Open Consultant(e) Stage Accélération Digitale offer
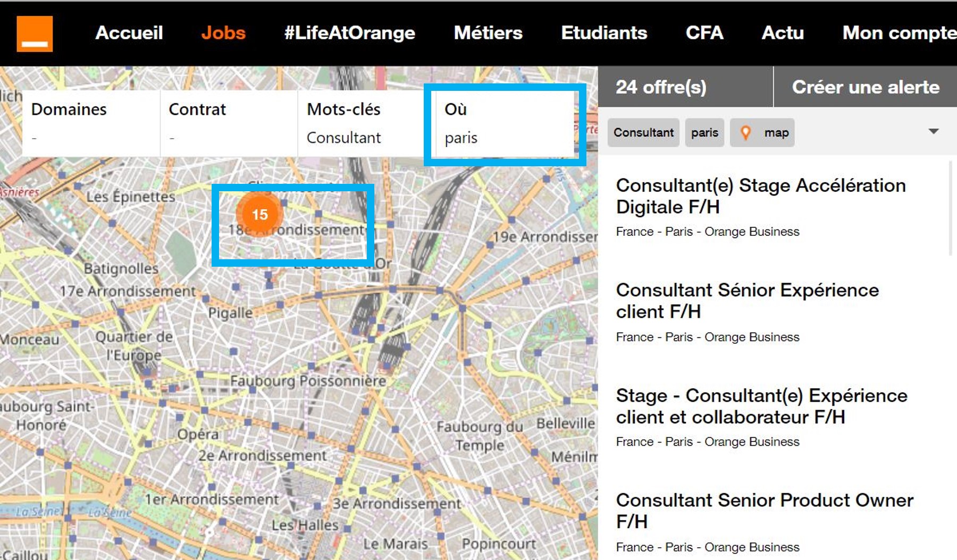This screenshot has width=957, height=560. [x=760, y=196]
